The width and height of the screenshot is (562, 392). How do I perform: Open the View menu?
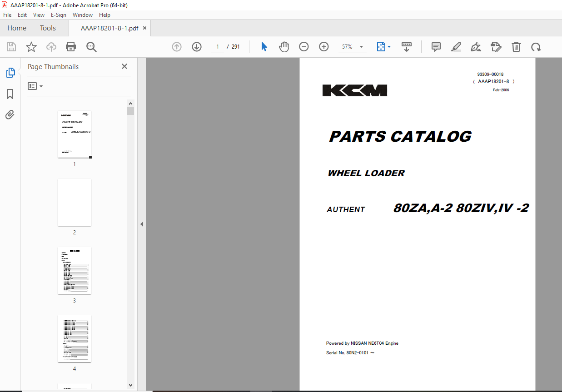tap(39, 15)
